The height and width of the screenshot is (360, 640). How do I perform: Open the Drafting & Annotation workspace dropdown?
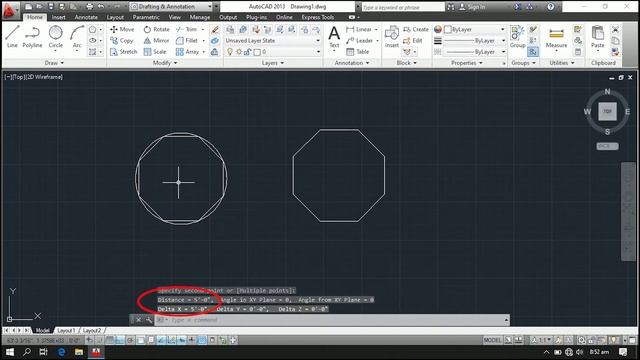point(171,7)
